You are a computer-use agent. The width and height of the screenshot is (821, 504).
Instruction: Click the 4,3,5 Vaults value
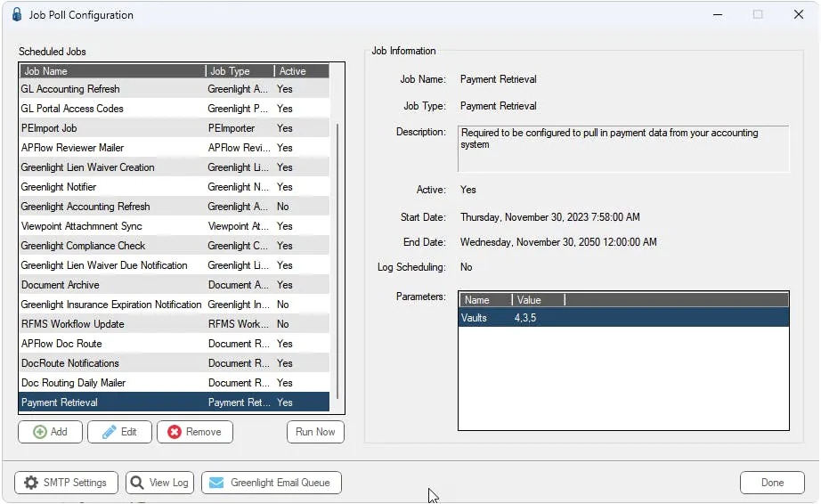[x=525, y=318]
